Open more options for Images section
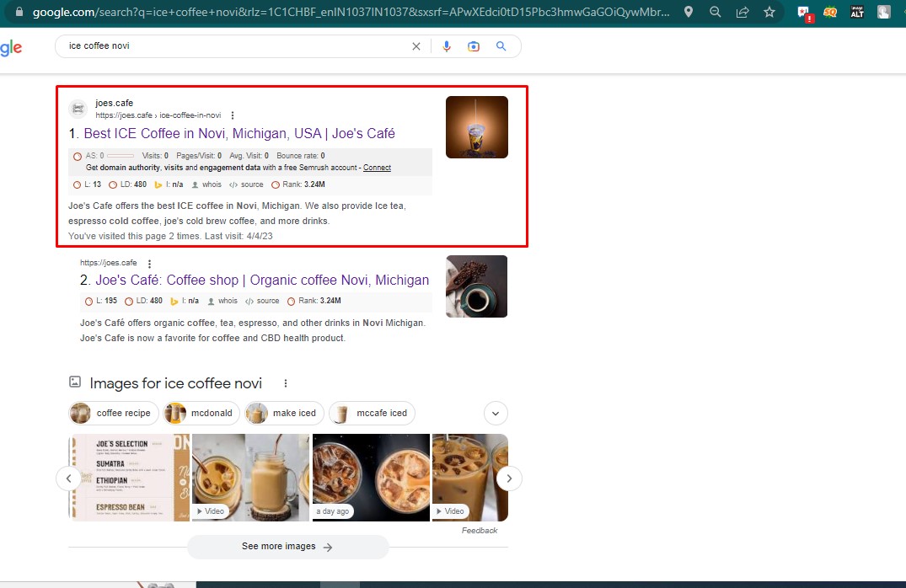Image resolution: width=906 pixels, height=588 pixels. click(x=286, y=383)
